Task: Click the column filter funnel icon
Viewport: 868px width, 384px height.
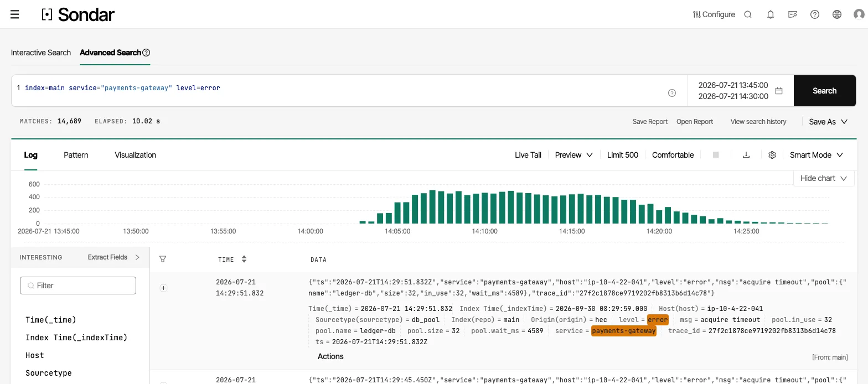Action: pyautogui.click(x=163, y=259)
